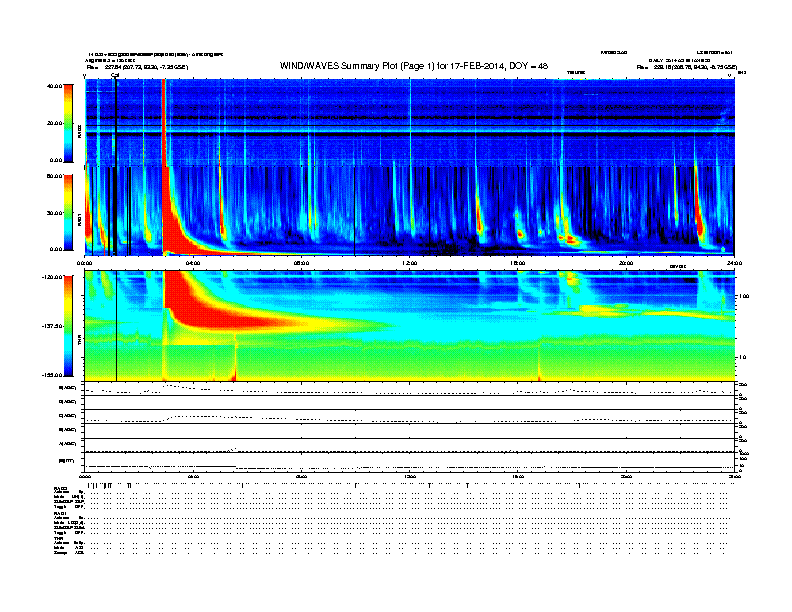
Task: Click the Cal marker above RAD2 spectrogram
Action: (115, 75)
